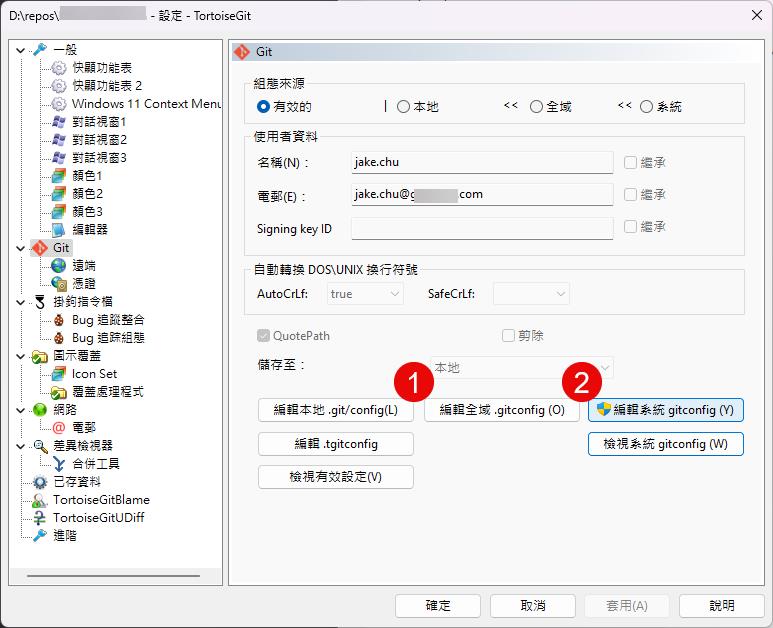Click 編輯全域 .gitconfig (O) button
The height and width of the screenshot is (628, 773).
(x=502, y=410)
